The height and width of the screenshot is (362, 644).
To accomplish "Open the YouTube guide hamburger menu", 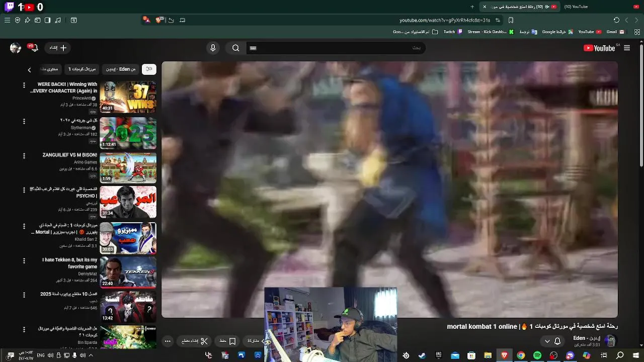I will tap(627, 48).
